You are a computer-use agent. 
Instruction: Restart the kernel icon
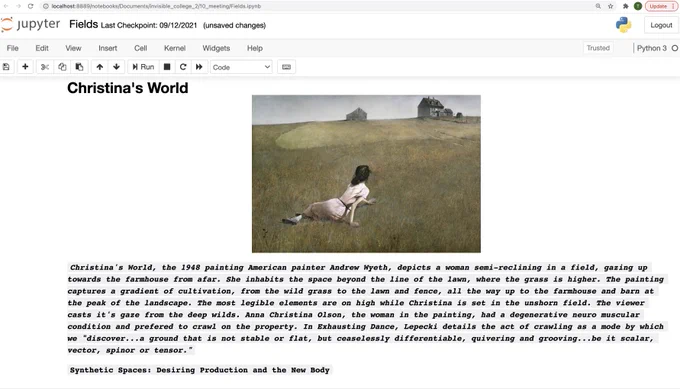(183, 67)
